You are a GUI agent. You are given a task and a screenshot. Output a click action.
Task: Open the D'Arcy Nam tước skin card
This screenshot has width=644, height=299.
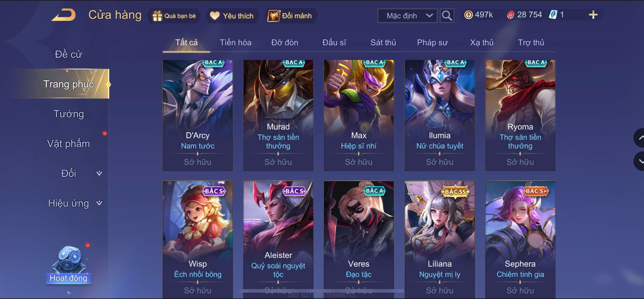198,115
